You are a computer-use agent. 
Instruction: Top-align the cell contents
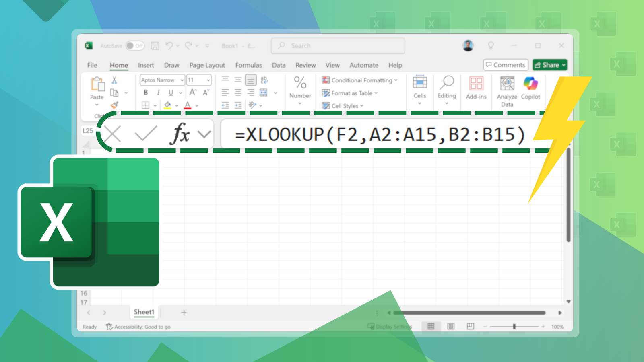tap(225, 80)
